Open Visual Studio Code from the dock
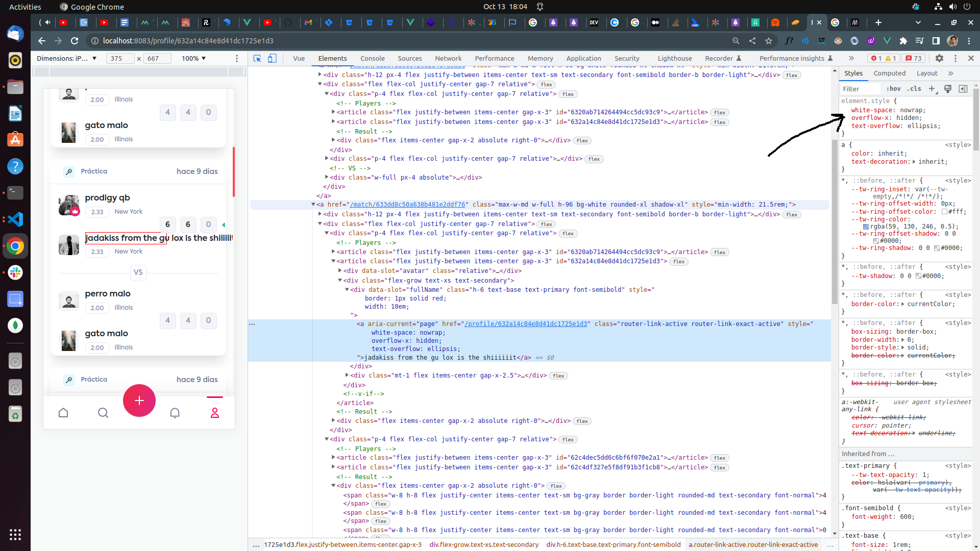 (x=15, y=219)
